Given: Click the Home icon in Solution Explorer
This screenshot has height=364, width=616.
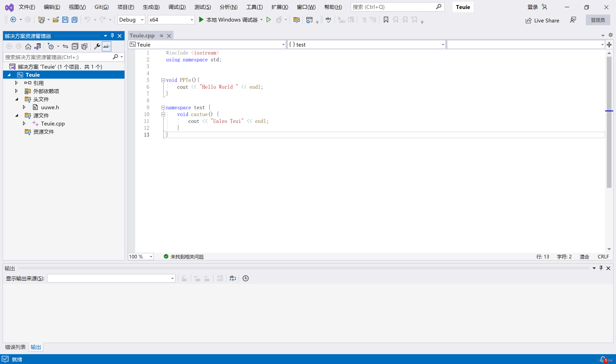Looking at the screenshot, I should click(x=28, y=46).
